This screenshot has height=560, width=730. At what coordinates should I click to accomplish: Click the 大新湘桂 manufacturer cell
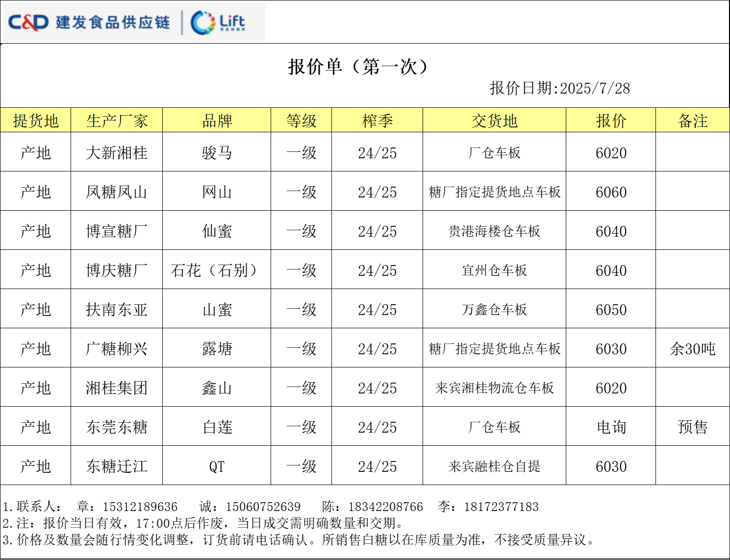(x=117, y=153)
